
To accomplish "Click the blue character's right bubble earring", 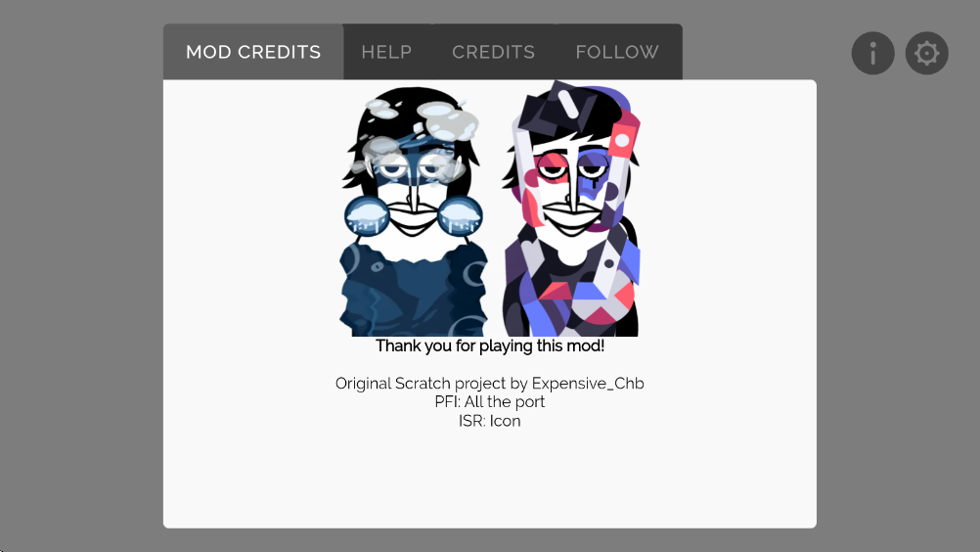I will 460,215.
